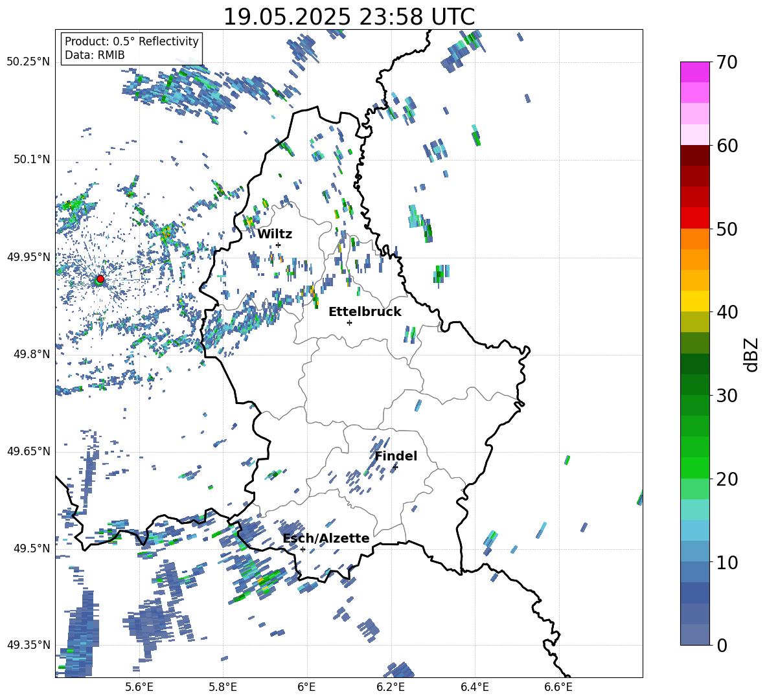Click the magenta top colorbar segment

pyautogui.click(x=694, y=72)
